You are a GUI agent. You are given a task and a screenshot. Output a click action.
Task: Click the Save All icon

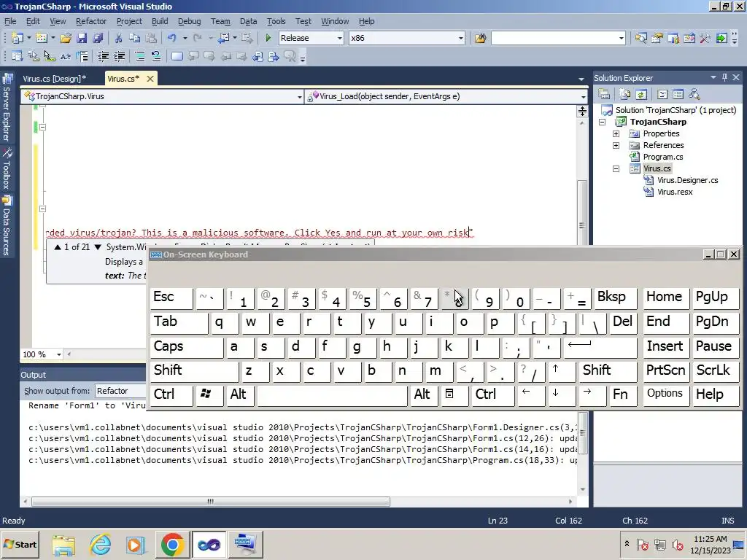point(98,38)
